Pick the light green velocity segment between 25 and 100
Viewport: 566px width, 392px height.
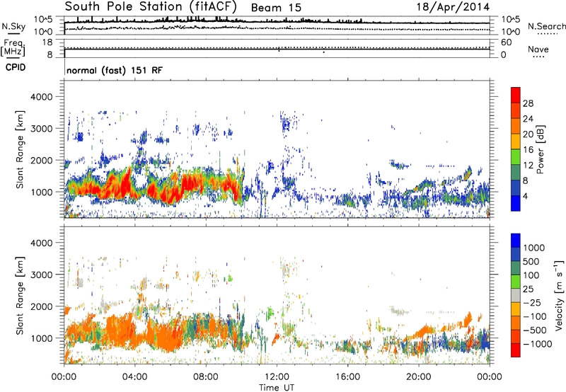(x=516, y=282)
